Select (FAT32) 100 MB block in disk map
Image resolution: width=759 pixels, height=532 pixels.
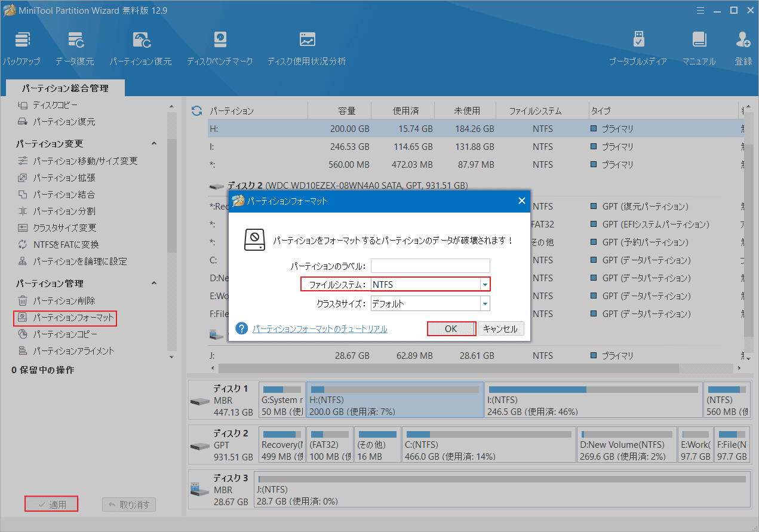[330, 445]
